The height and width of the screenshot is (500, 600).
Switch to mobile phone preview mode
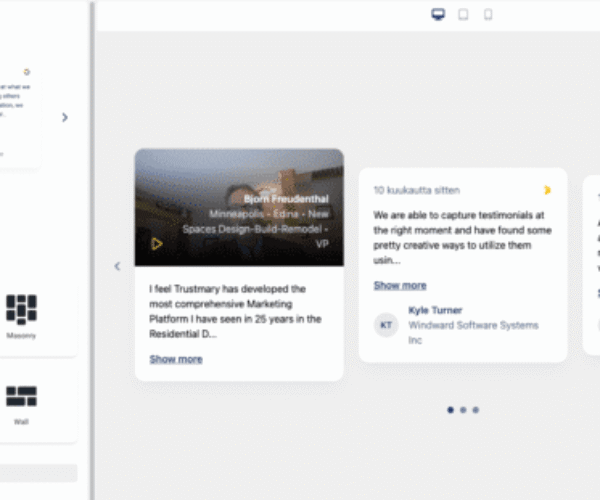(488, 15)
